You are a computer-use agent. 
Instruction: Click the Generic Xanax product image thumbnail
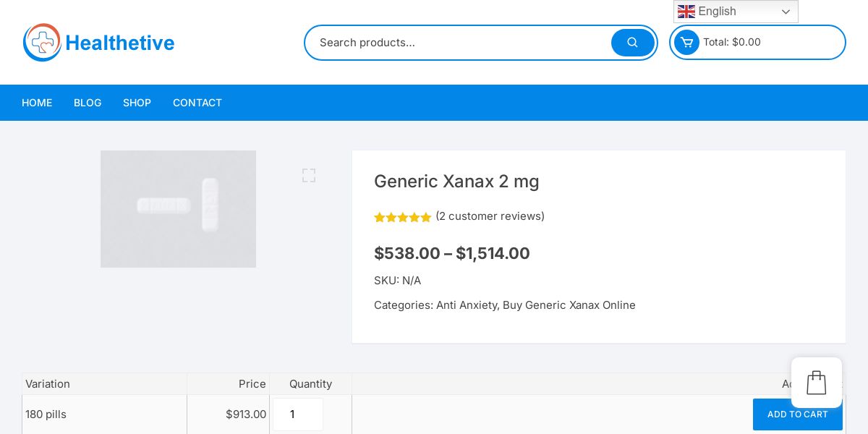[x=178, y=209]
